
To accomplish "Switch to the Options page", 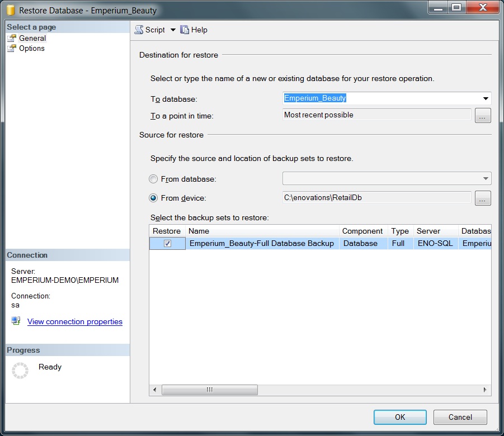I will click(x=32, y=49).
